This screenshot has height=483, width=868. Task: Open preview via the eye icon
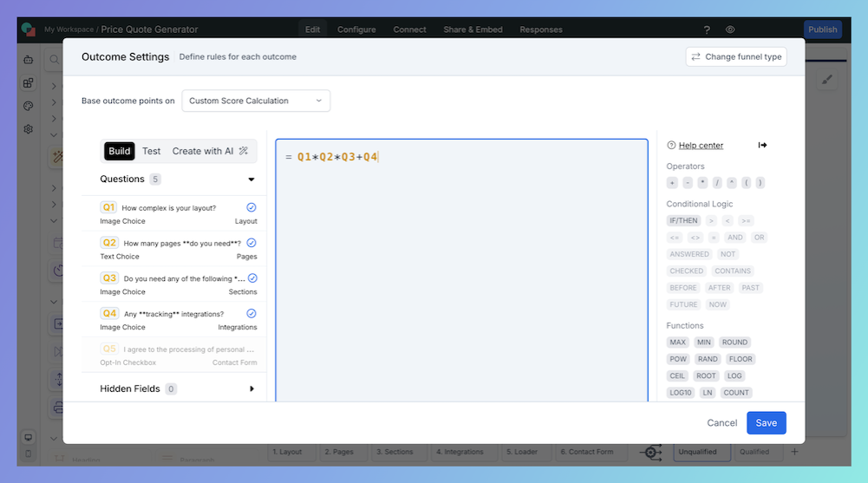[x=730, y=29]
